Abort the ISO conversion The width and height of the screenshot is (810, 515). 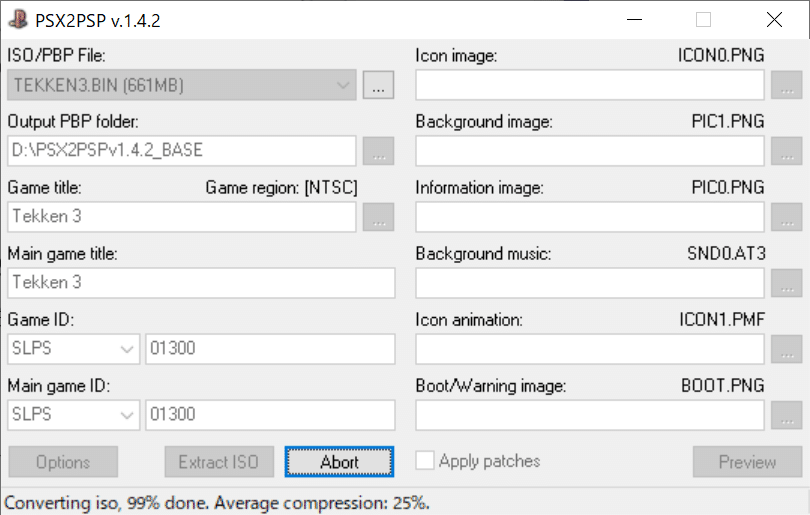click(x=339, y=462)
